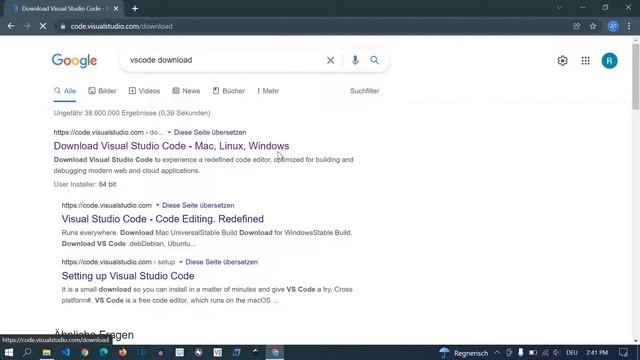Viewport: 640px width, 360px height.
Task: Switch the DEU keyboard language indicator
Action: (572, 353)
